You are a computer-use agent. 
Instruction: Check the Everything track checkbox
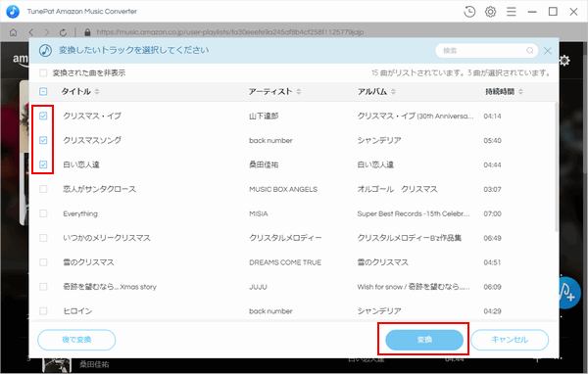pyautogui.click(x=43, y=213)
